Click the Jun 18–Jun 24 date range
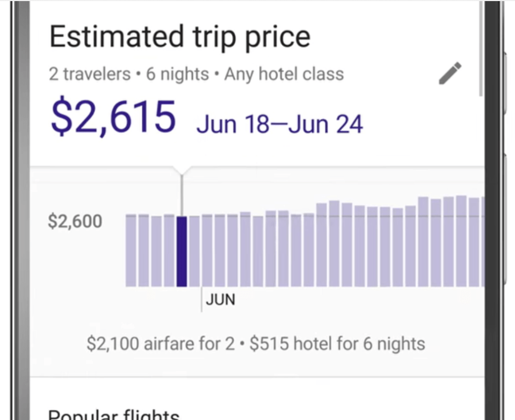 pyautogui.click(x=280, y=124)
